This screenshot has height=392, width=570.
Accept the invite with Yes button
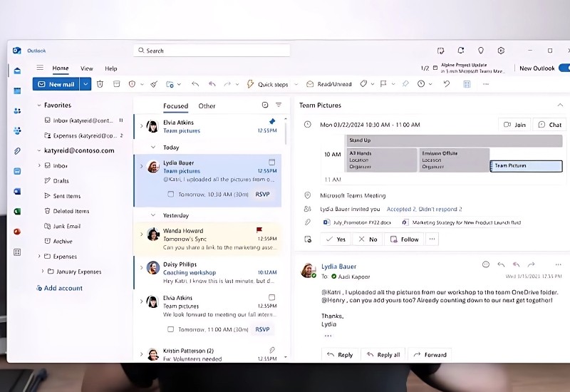(336, 239)
